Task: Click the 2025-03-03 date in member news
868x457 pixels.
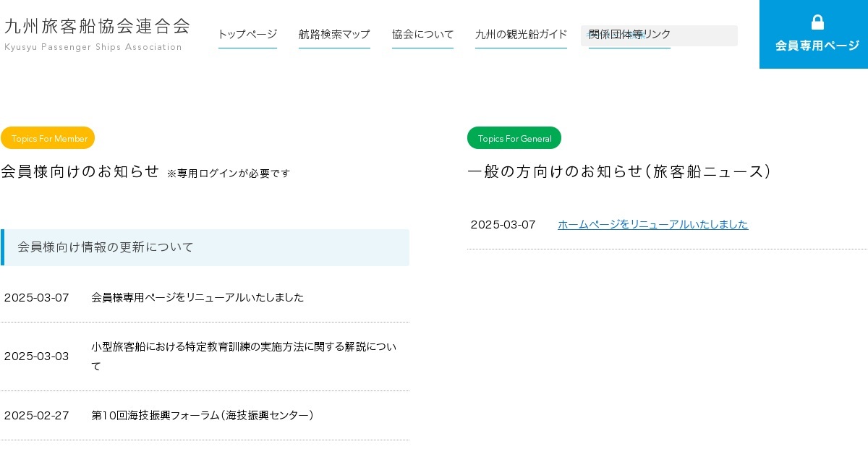Action: pos(37,356)
